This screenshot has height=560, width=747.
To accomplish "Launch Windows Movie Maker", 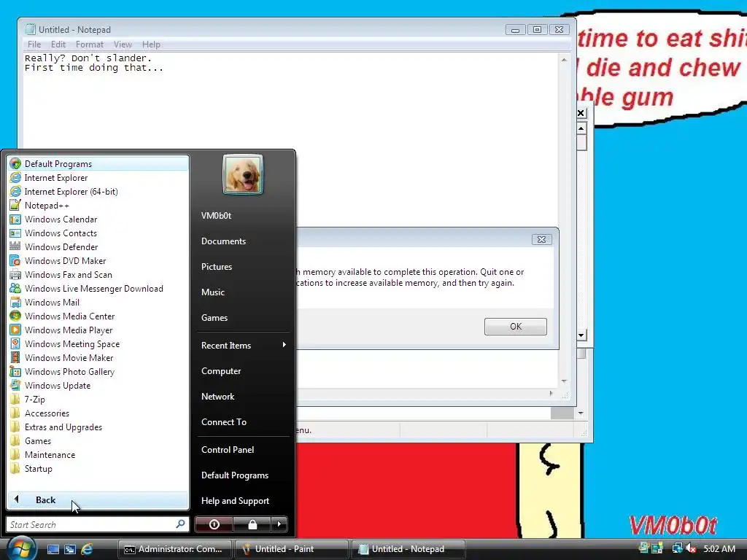I will pyautogui.click(x=98, y=357).
